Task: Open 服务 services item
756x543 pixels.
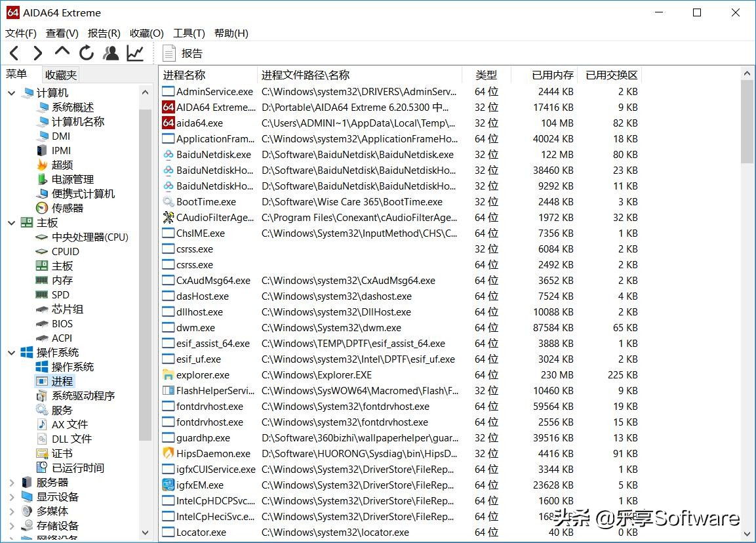Action: click(x=62, y=411)
